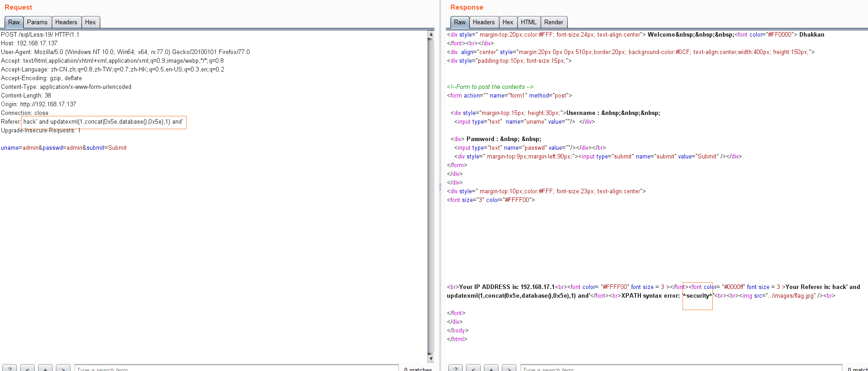868x371 pixels.
Task: Click the Accept: text/html header line
Action: 112,60
